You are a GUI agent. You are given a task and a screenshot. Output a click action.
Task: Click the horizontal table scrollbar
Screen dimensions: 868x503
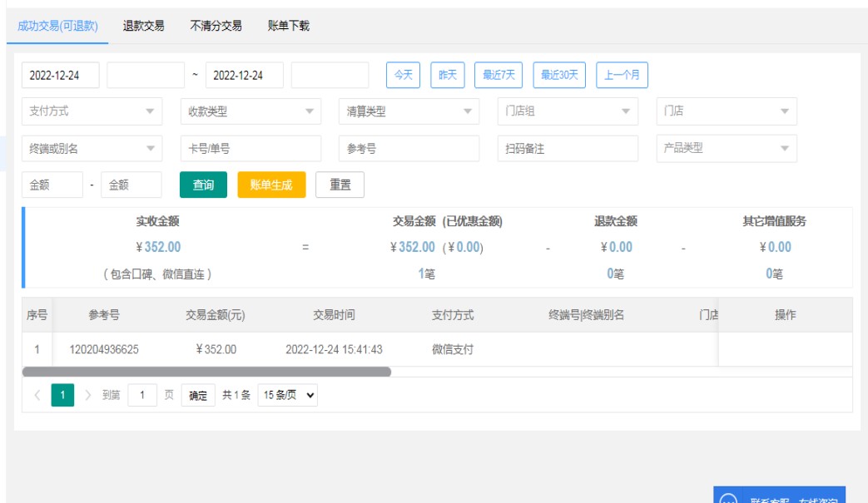[x=206, y=372]
